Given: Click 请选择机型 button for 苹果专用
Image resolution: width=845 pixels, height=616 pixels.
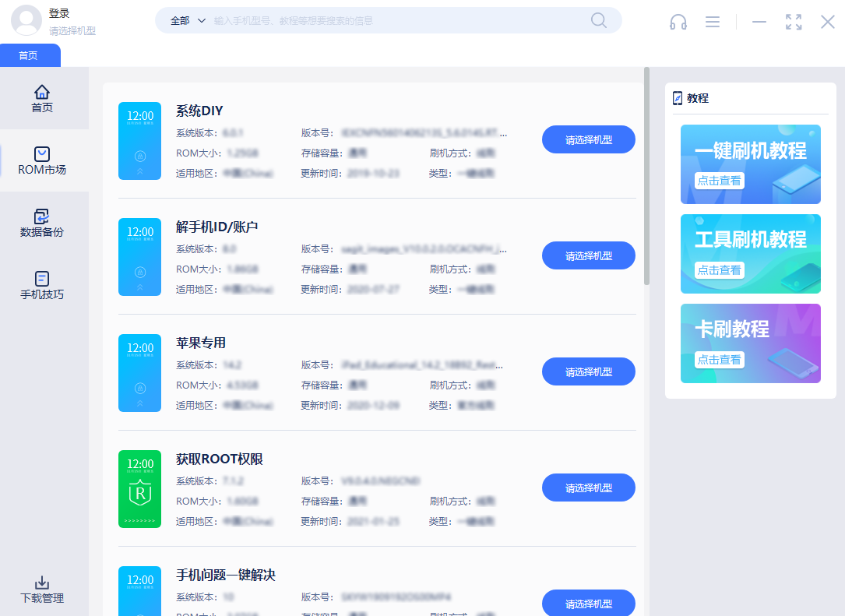Looking at the screenshot, I should [588, 371].
